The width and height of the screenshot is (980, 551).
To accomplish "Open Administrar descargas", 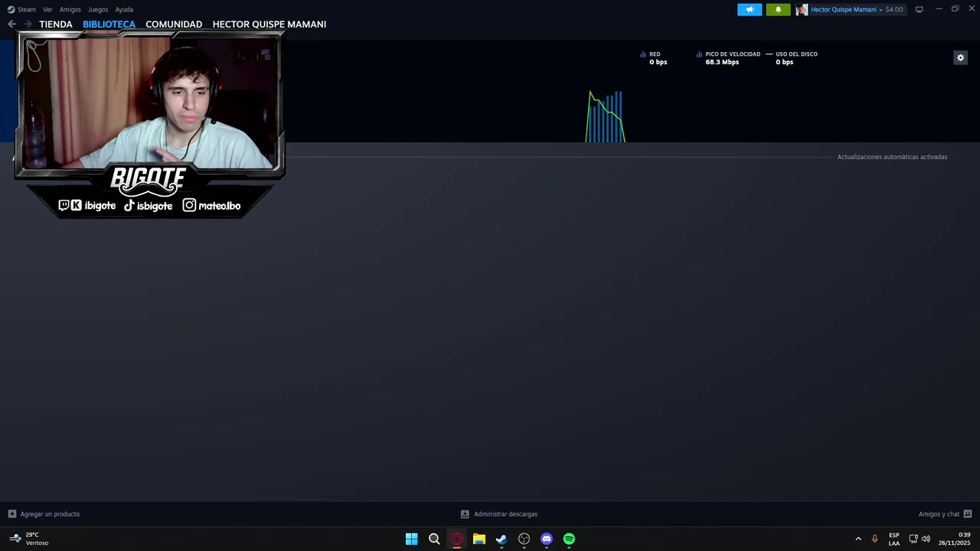I will click(x=505, y=514).
